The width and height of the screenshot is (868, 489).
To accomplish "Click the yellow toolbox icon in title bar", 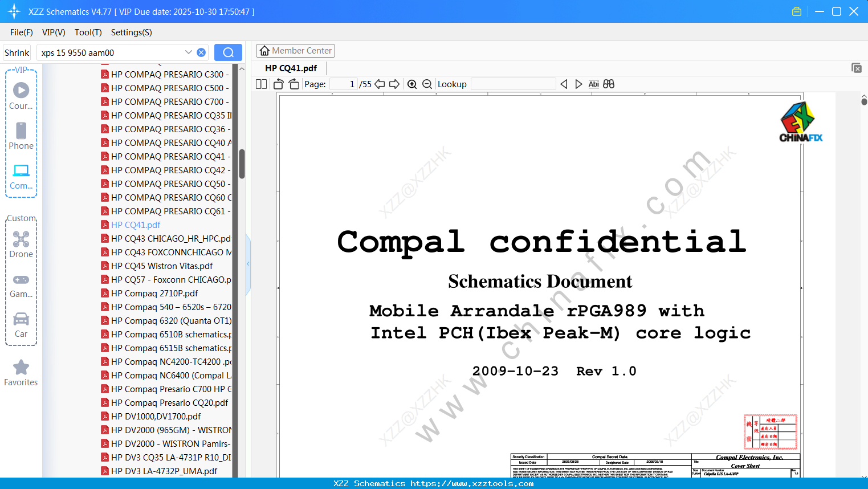I will click(x=797, y=11).
